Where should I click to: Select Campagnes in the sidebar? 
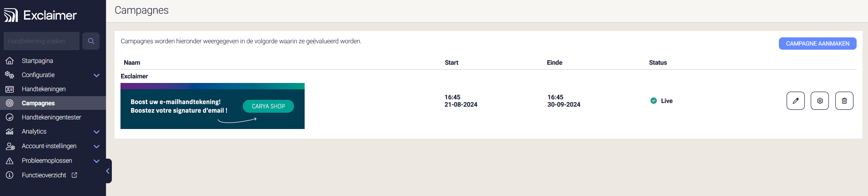(38, 103)
